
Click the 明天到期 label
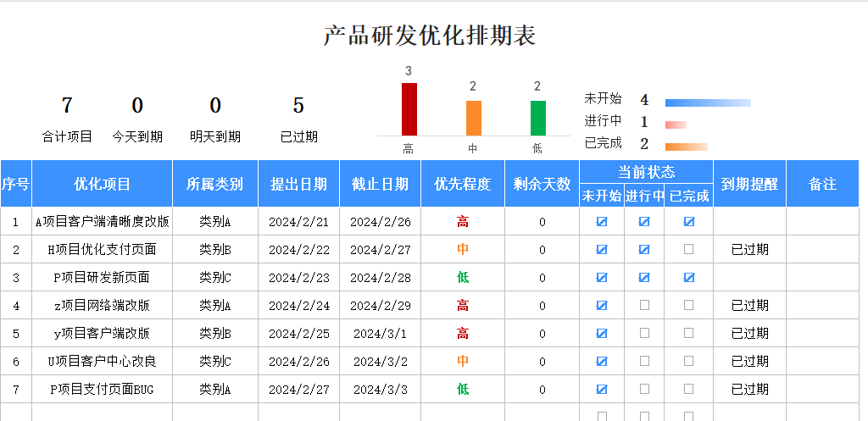tap(215, 136)
